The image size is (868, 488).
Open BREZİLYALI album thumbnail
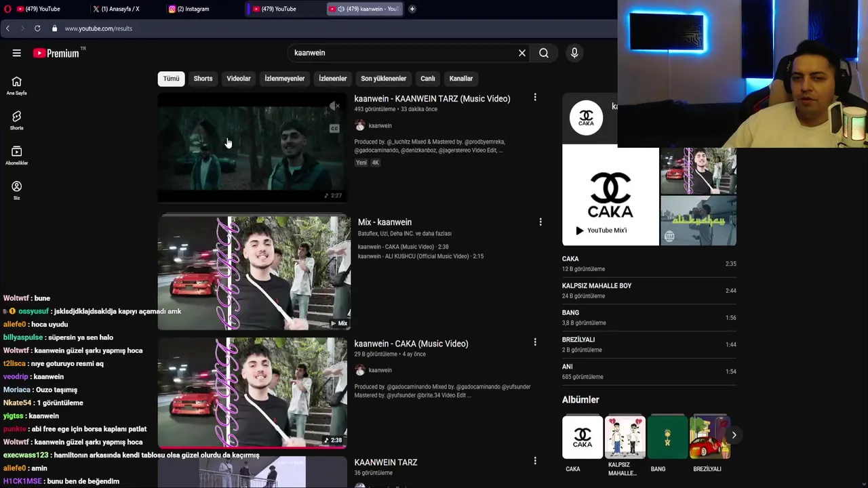coord(709,437)
